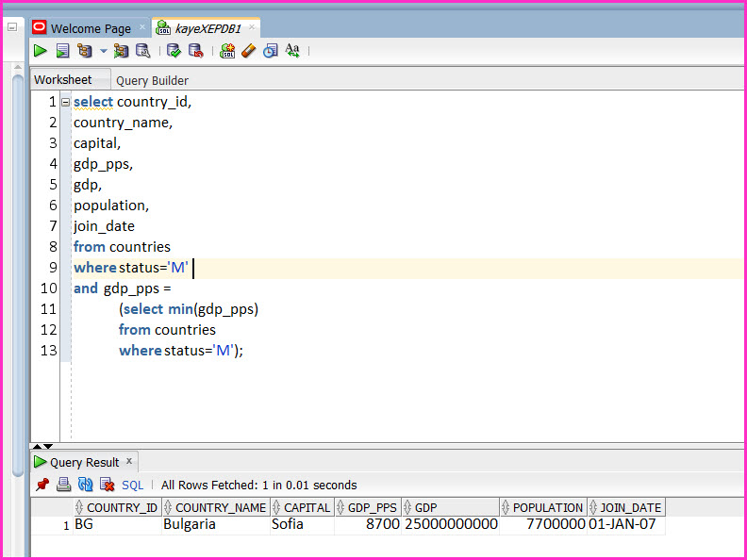The width and height of the screenshot is (747, 560).
Task: Close the kayeXEPDB1 tab
Action: 252,27
